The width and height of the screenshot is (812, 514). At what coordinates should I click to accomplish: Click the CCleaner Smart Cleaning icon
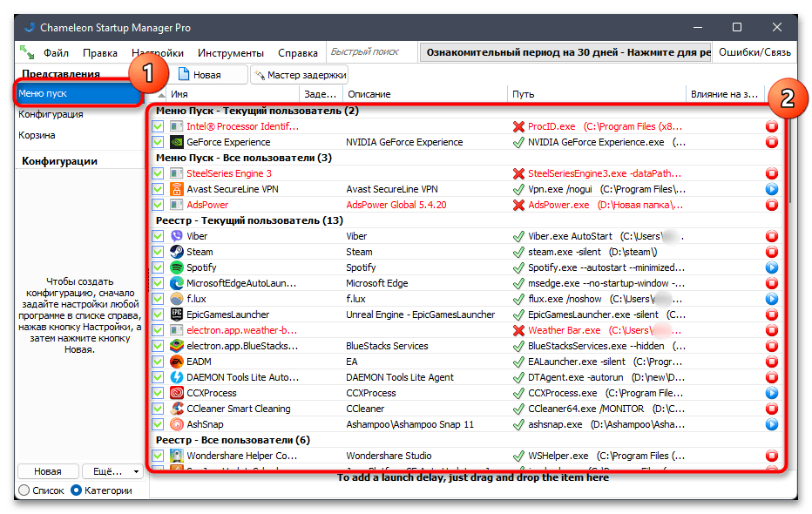click(x=177, y=409)
